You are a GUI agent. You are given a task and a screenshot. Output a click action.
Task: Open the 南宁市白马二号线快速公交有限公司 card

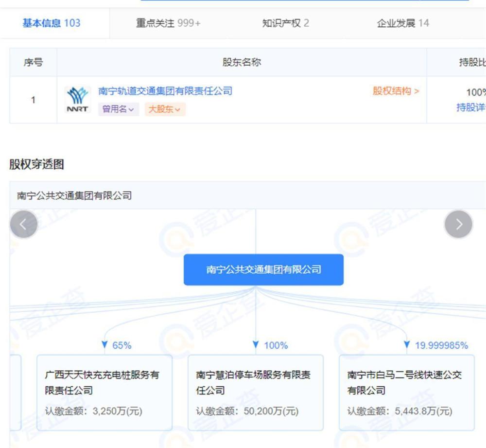(x=407, y=393)
